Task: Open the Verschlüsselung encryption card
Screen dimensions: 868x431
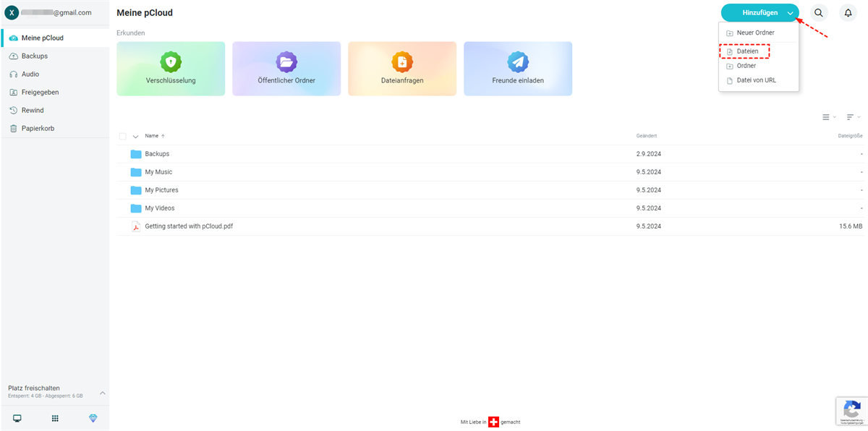Action: click(x=171, y=69)
